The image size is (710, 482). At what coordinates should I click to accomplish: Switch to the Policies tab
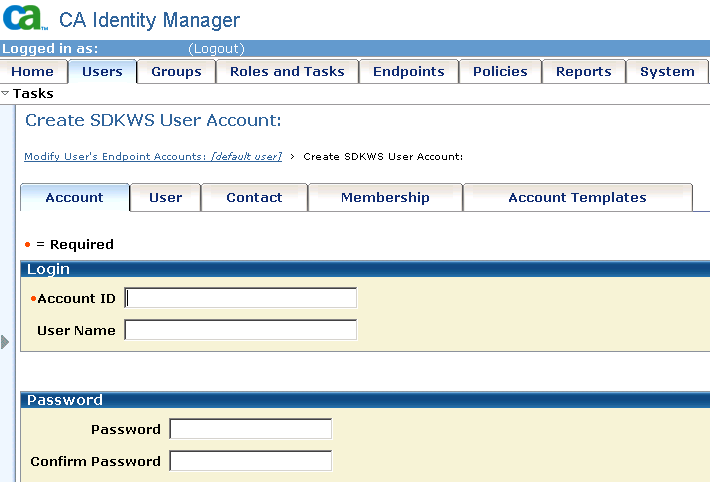500,72
